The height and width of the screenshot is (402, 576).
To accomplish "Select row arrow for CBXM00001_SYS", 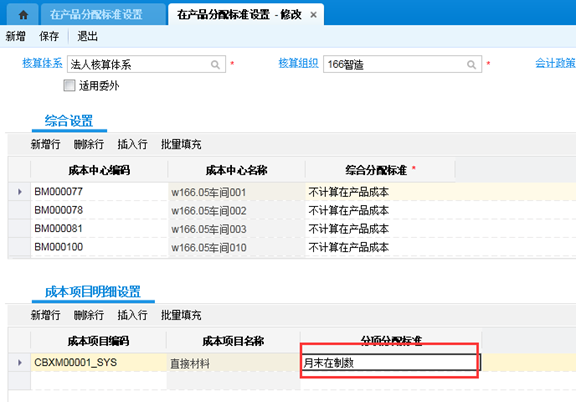I will 20,363.
